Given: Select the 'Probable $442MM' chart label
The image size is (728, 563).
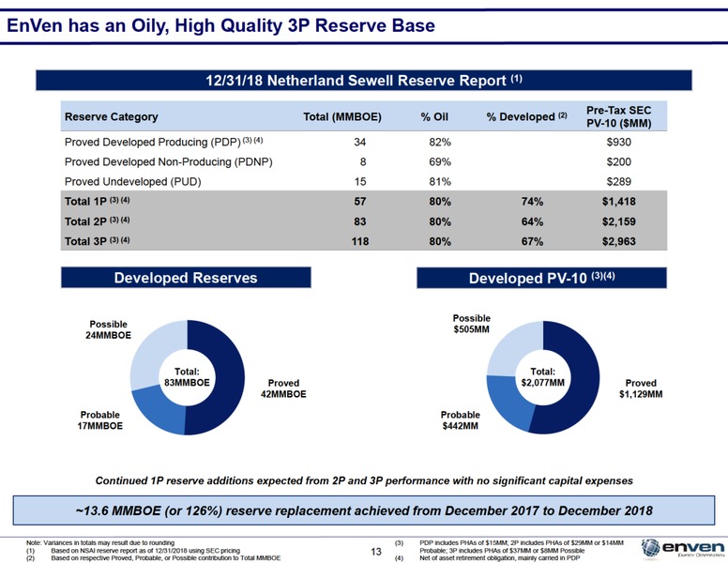Looking at the screenshot, I should click(460, 420).
